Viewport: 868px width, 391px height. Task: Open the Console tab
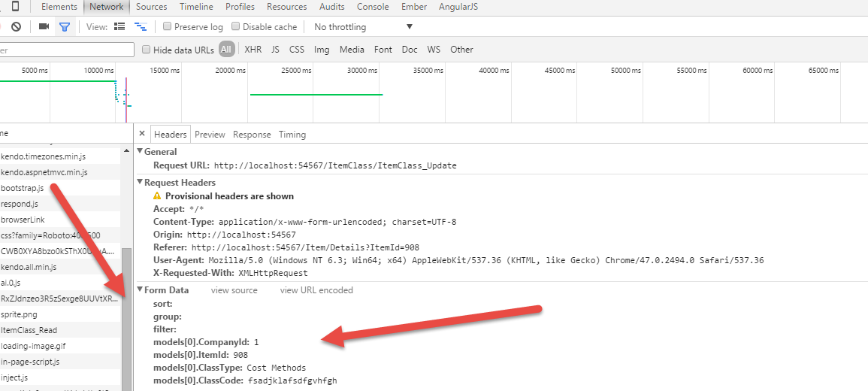373,7
